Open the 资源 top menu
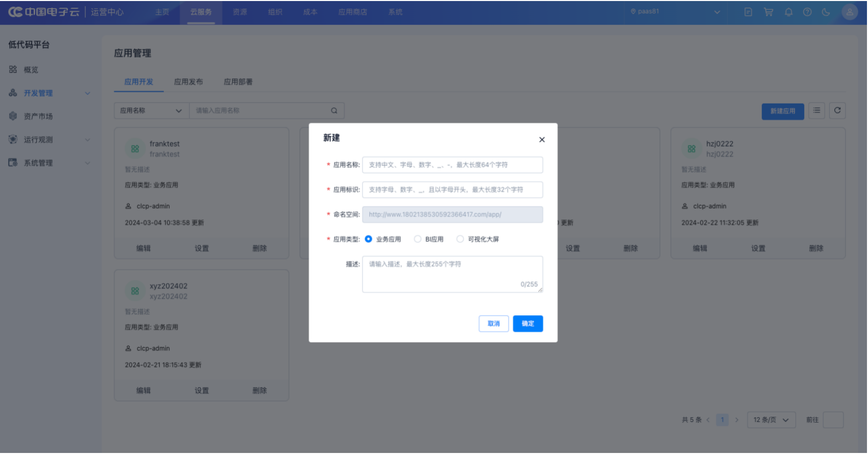 (x=240, y=12)
